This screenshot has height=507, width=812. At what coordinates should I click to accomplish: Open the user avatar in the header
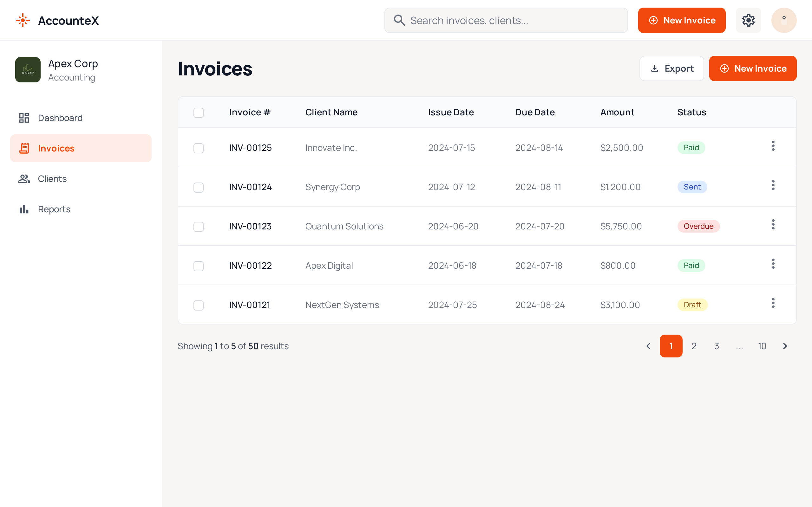[784, 20]
